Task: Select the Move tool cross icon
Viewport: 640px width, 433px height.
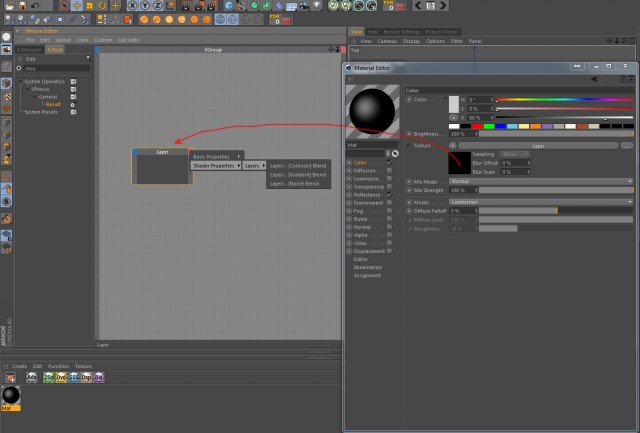Action: (x=77, y=5)
